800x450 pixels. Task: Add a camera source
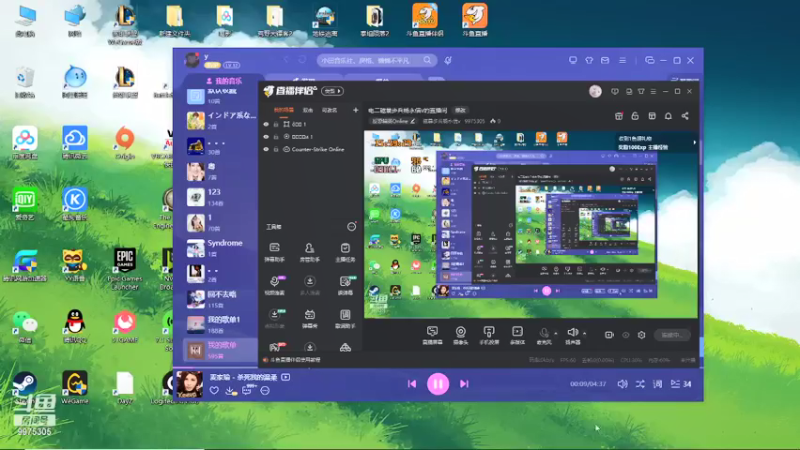click(460, 335)
